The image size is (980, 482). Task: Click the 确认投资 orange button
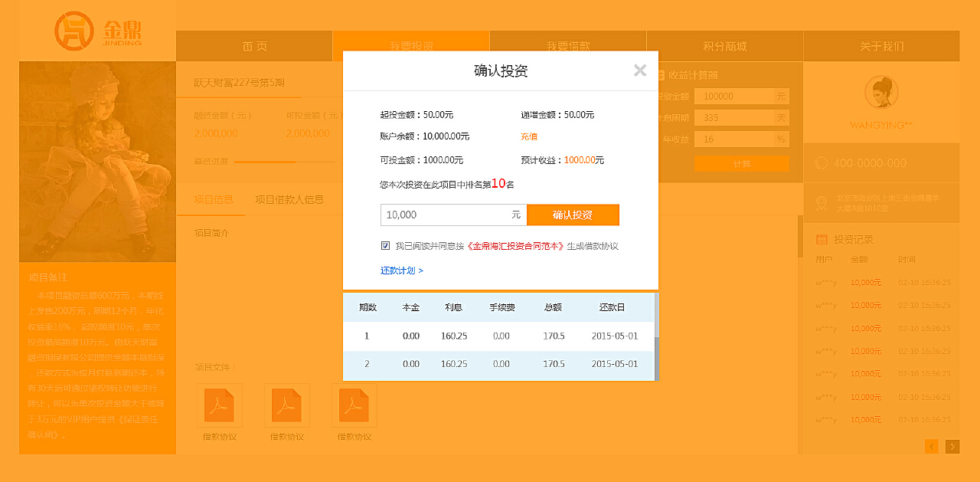(x=573, y=215)
